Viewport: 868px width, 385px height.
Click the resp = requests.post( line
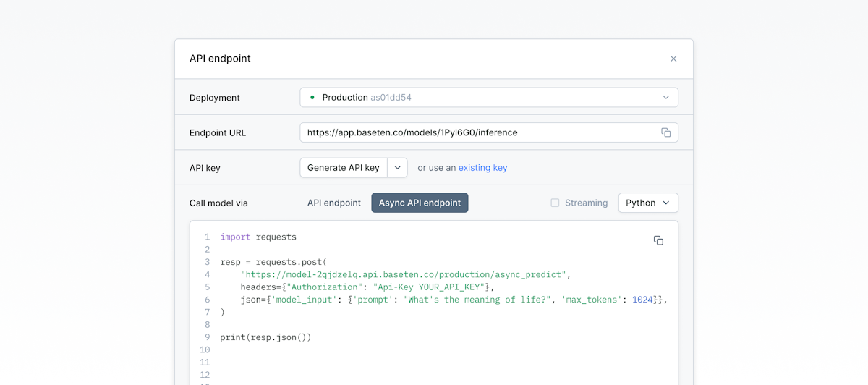pos(273,262)
